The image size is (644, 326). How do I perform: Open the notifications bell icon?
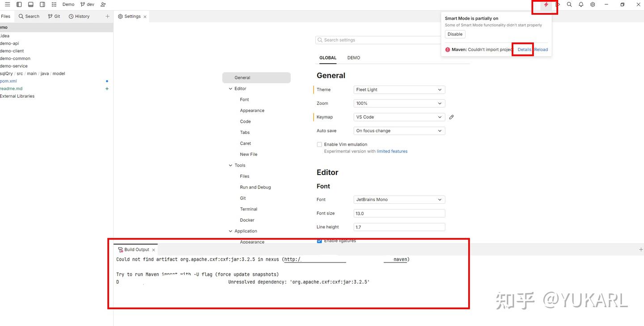581,4
